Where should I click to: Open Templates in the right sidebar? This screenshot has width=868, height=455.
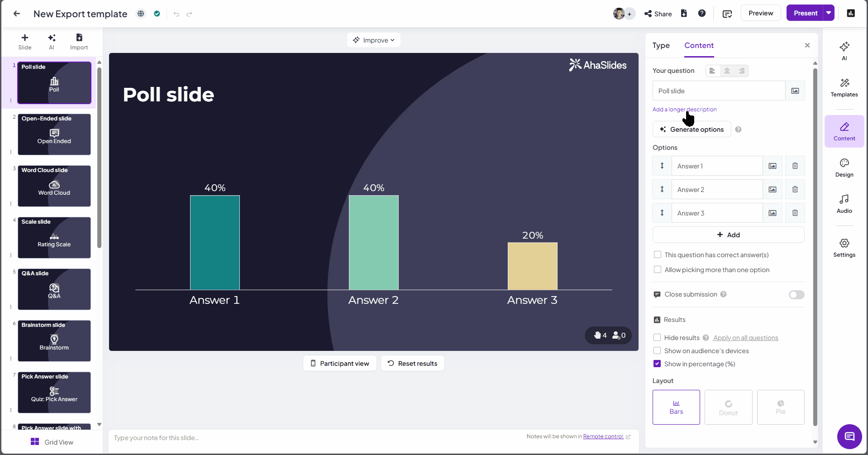(844, 88)
